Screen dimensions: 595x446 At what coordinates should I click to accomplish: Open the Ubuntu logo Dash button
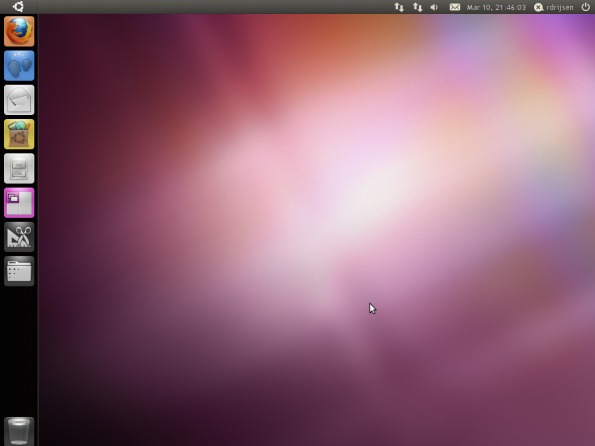point(18,7)
